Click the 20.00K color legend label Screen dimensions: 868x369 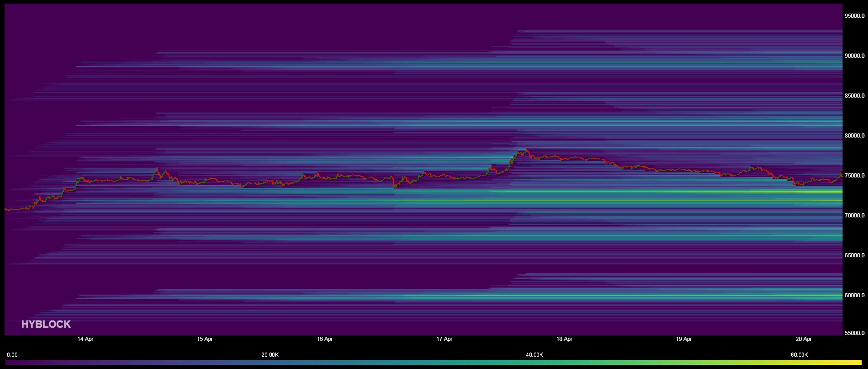[270, 355]
